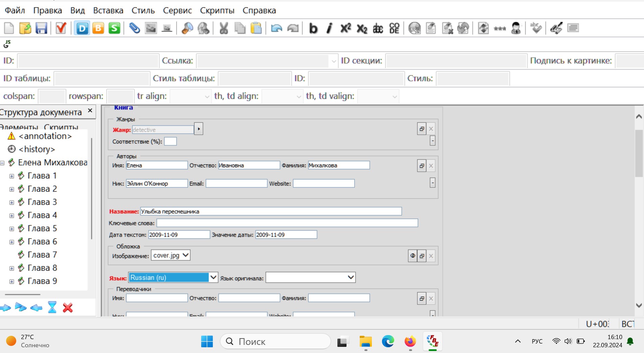Run spell check with the abc checkmark icon
644x353 pixels.
[x=536, y=28]
